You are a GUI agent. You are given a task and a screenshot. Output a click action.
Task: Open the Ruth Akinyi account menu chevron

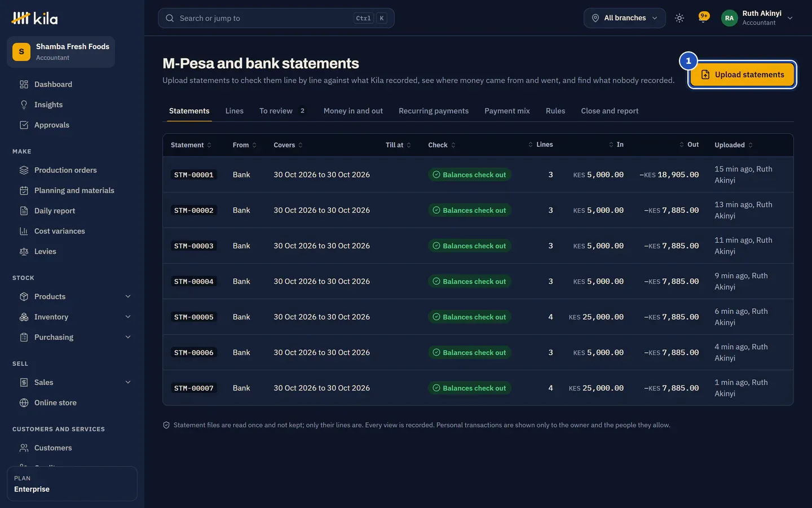tap(790, 18)
